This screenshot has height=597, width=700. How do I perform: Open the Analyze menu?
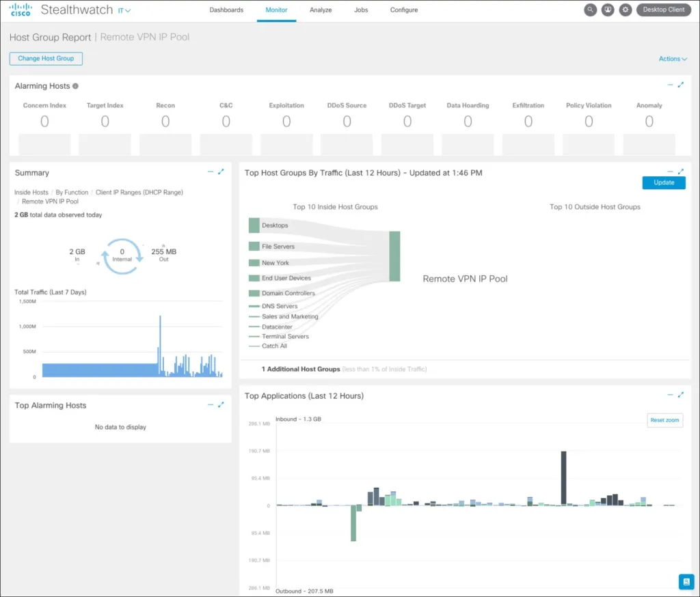tap(321, 10)
